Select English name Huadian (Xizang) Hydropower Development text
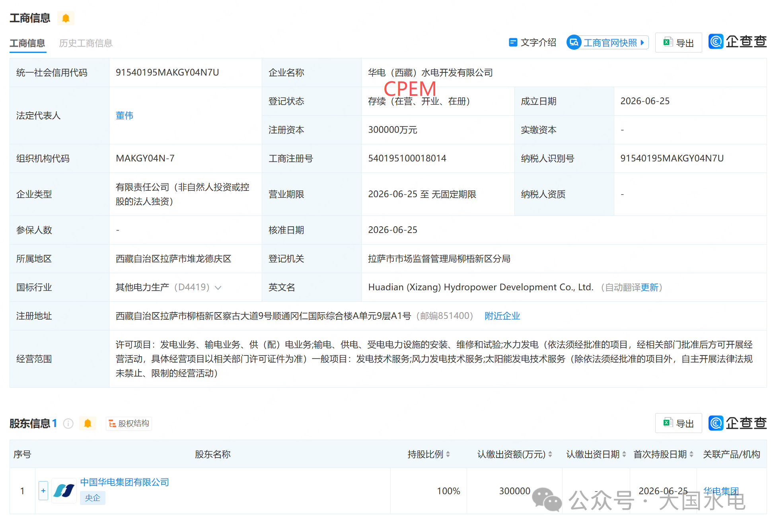Image resolution: width=771 pixels, height=532 pixels. (481, 287)
